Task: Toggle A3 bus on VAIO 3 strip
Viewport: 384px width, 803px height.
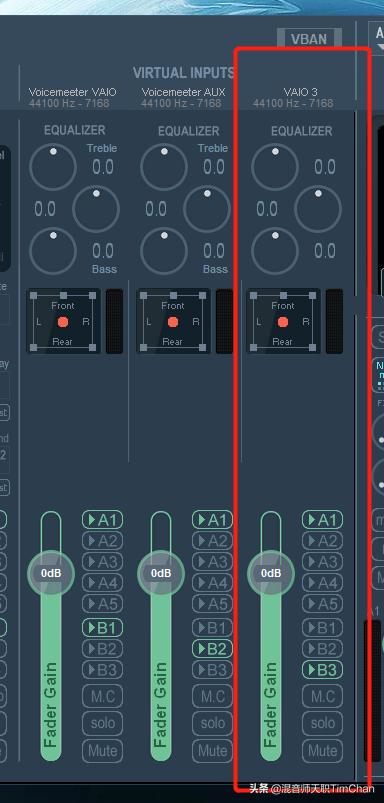Action: (x=323, y=562)
